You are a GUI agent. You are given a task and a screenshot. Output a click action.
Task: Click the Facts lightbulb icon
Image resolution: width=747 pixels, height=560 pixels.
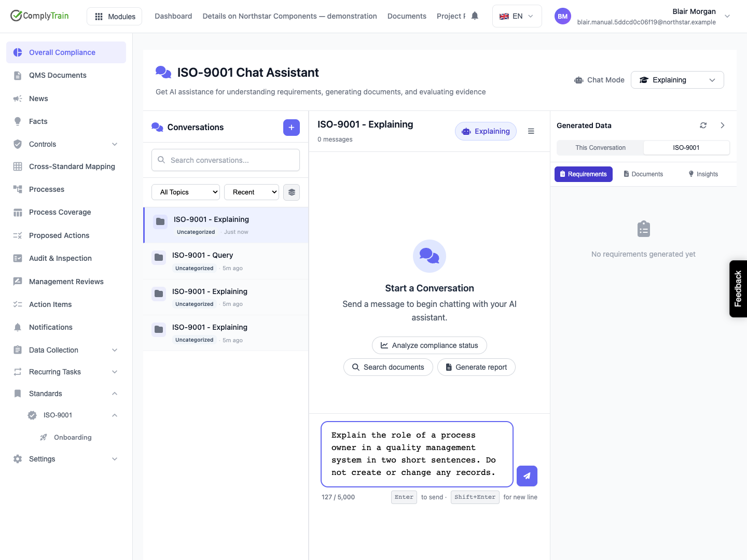[x=18, y=121]
